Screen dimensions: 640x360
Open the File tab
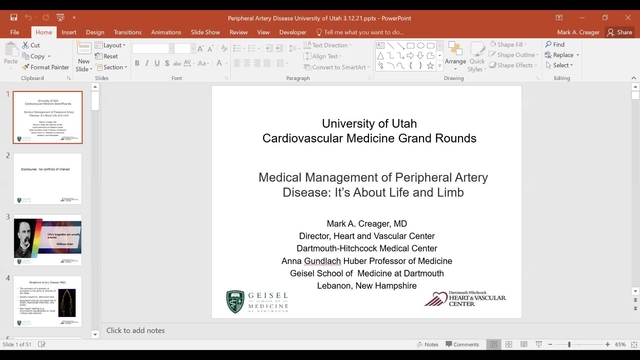pyautogui.click(x=15, y=32)
